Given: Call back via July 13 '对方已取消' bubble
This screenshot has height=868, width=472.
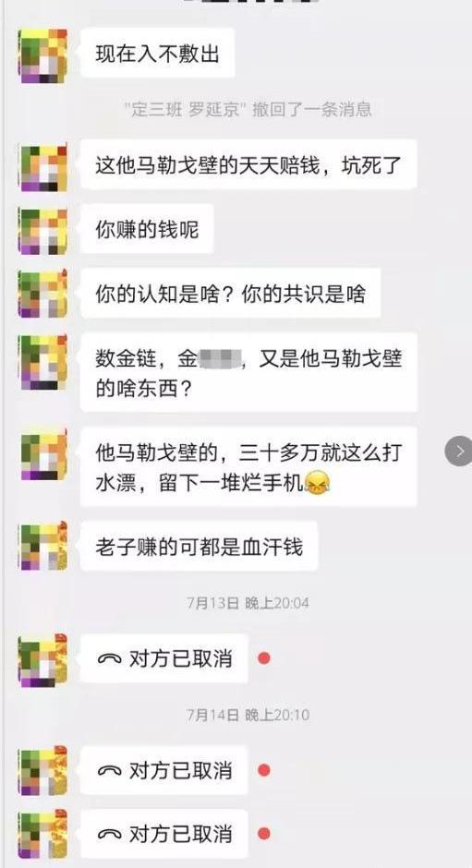Looking at the screenshot, I should point(164,658).
